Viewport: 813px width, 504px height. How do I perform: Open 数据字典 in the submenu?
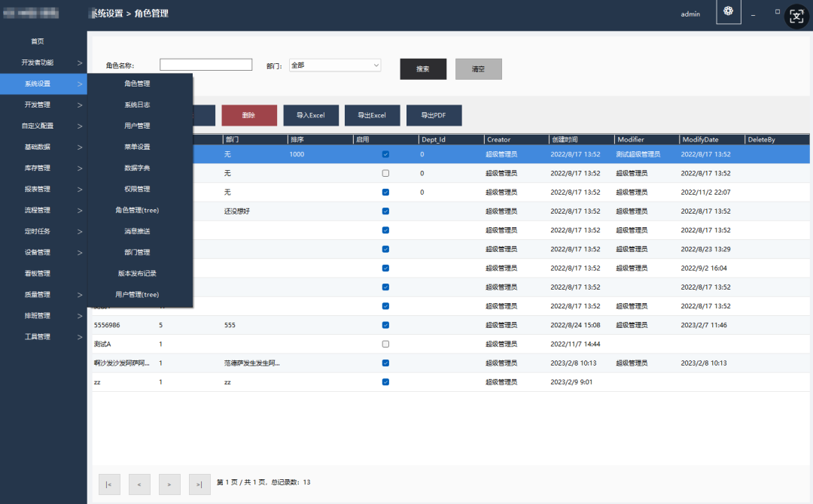click(x=138, y=168)
